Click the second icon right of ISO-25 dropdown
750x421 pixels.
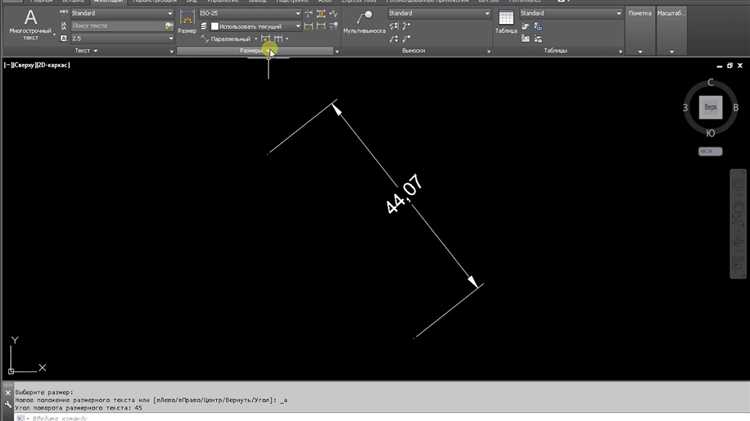321,13
